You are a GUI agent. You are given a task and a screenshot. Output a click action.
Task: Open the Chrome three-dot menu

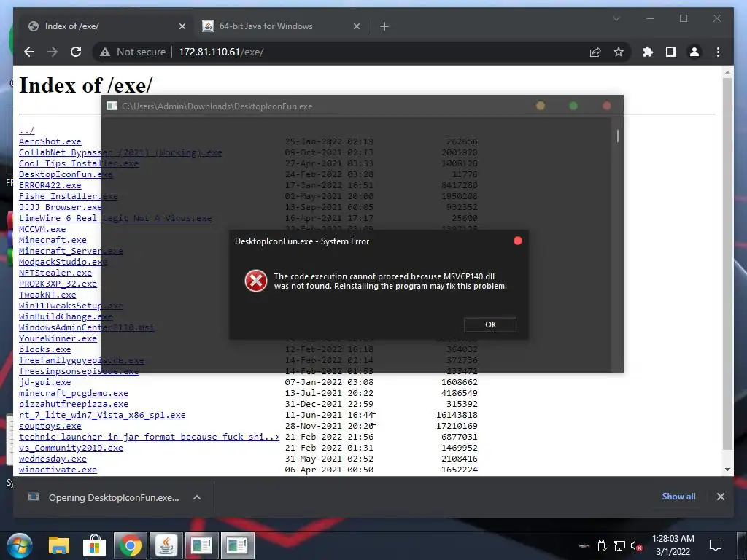pos(718,52)
